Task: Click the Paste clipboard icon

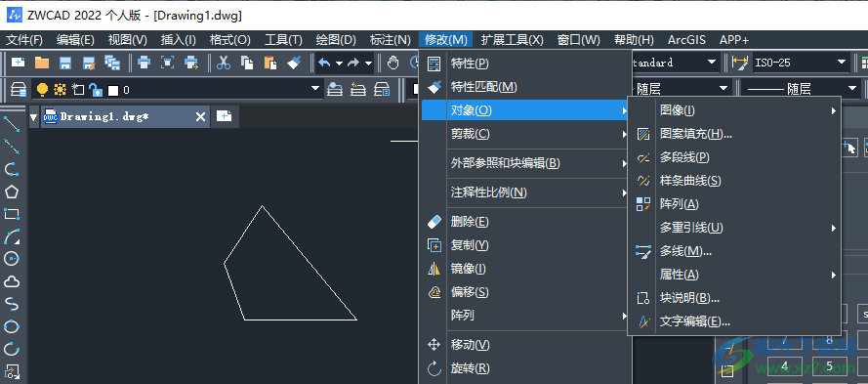Action: (270, 63)
